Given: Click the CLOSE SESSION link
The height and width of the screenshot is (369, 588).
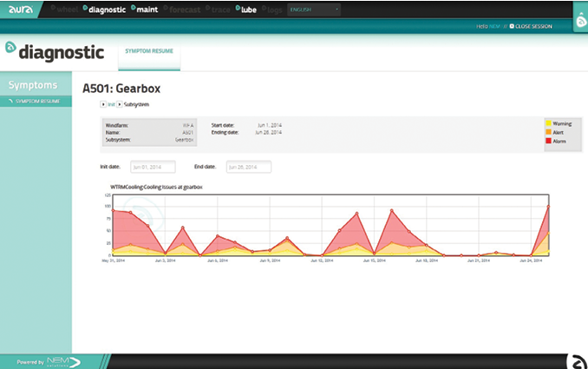Looking at the screenshot, I should (531, 26).
